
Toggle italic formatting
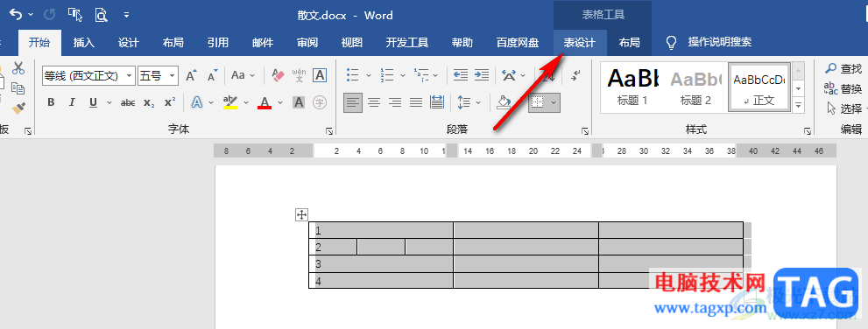click(72, 102)
